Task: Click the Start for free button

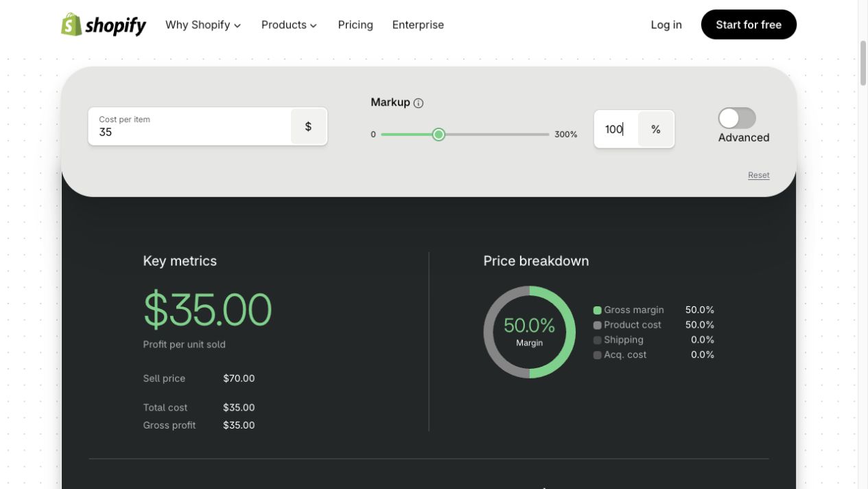Action: (x=749, y=25)
